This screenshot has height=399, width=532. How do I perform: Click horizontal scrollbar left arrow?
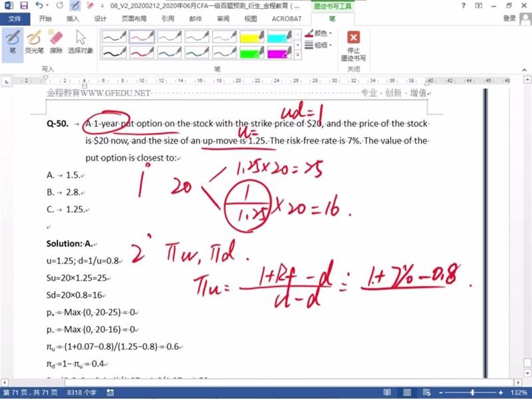click(5, 383)
